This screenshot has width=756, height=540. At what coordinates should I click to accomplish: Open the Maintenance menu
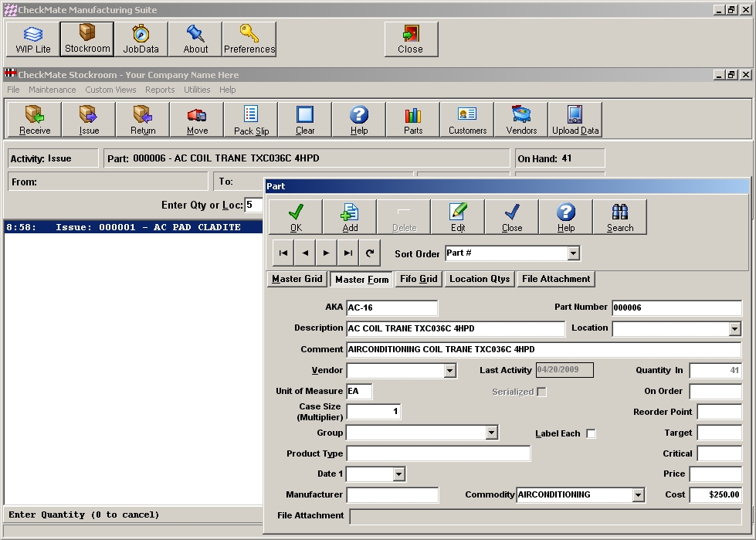(52, 90)
